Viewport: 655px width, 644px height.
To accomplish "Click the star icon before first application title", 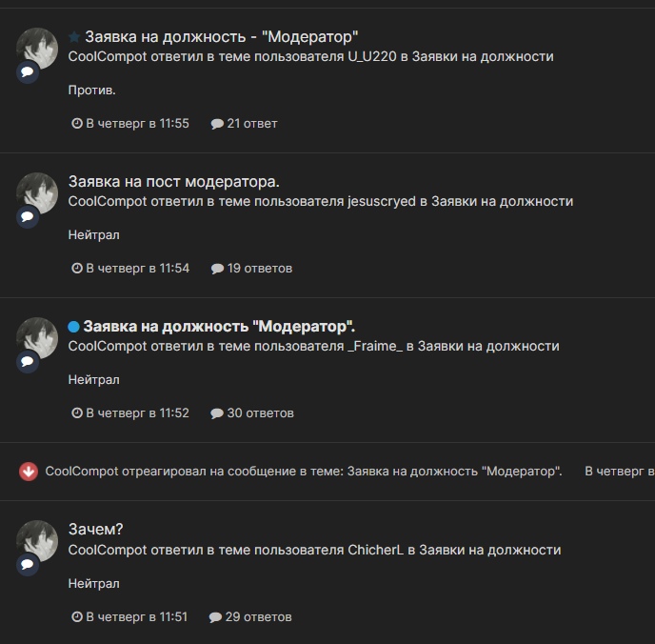I will point(74,37).
